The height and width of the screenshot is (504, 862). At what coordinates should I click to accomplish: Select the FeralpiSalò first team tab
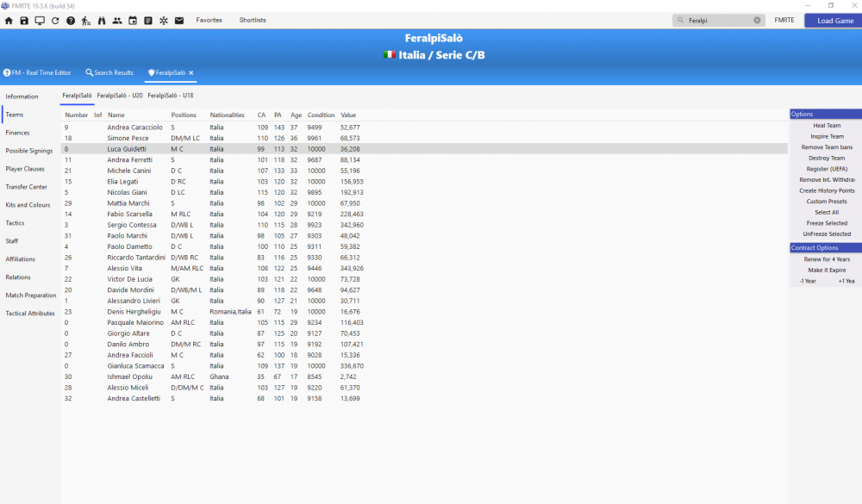77,96
